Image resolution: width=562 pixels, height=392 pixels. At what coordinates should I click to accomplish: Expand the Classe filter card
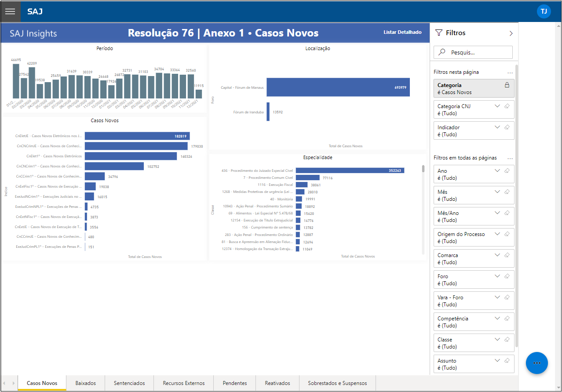tap(497, 339)
